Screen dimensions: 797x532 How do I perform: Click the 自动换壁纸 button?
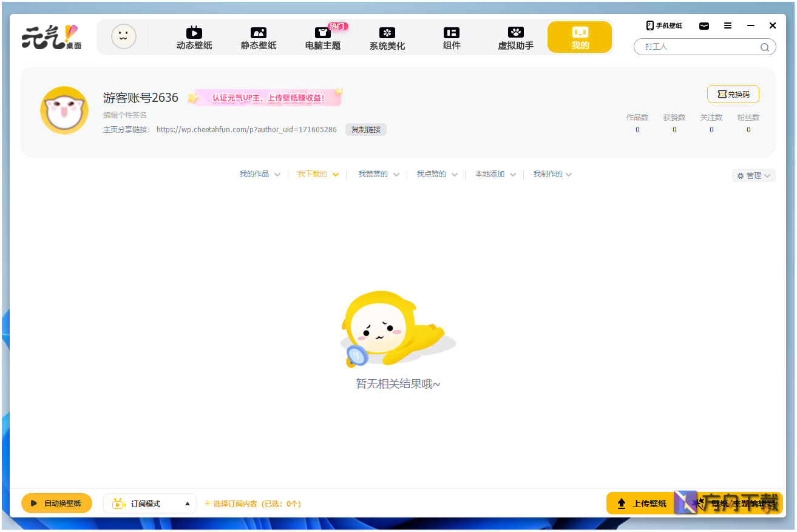click(56, 503)
